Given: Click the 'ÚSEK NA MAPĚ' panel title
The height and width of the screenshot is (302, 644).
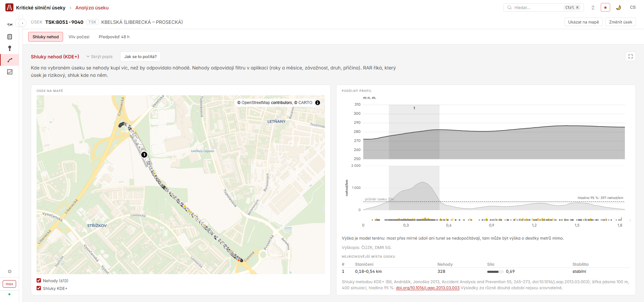Looking at the screenshot, I should pos(50,91).
